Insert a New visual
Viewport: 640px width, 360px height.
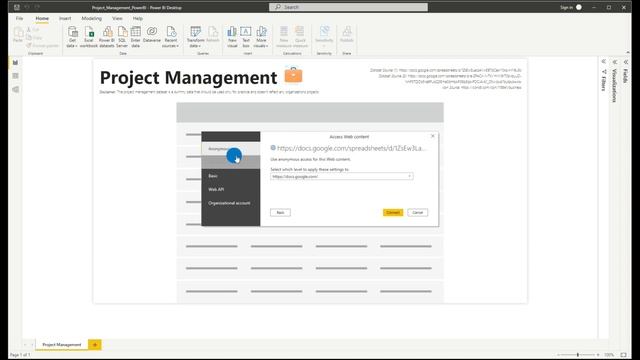[232, 37]
